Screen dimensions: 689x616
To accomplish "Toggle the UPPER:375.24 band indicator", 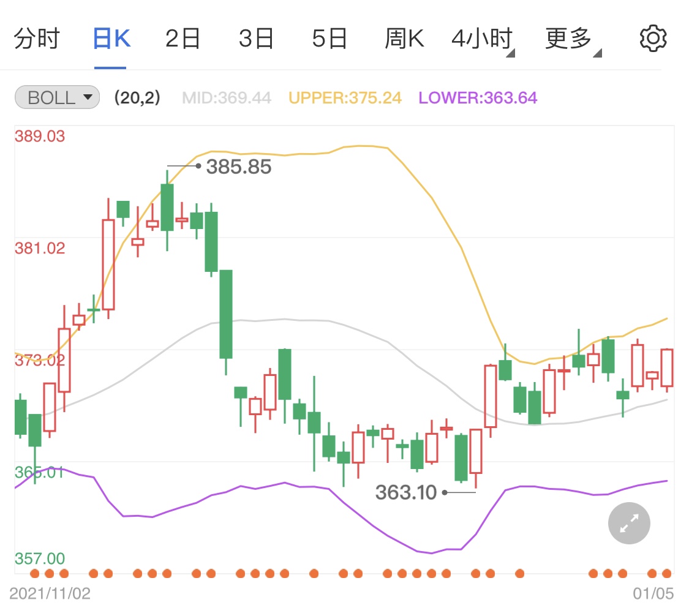I will [345, 97].
